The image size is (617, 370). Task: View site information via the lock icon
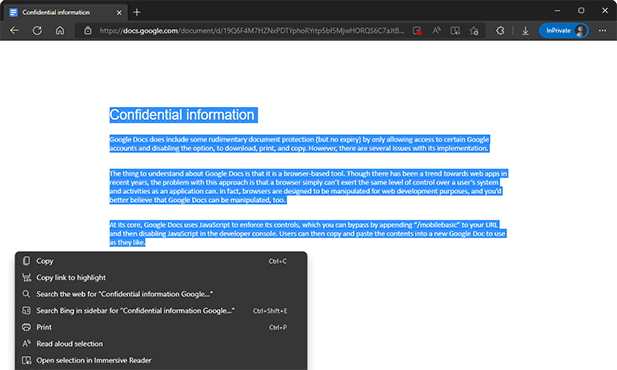[88, 31]
